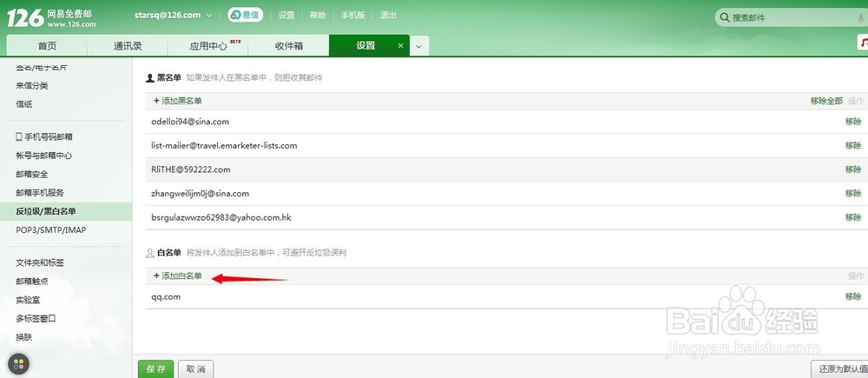Click the 保存 save button

tap(155, 369)
